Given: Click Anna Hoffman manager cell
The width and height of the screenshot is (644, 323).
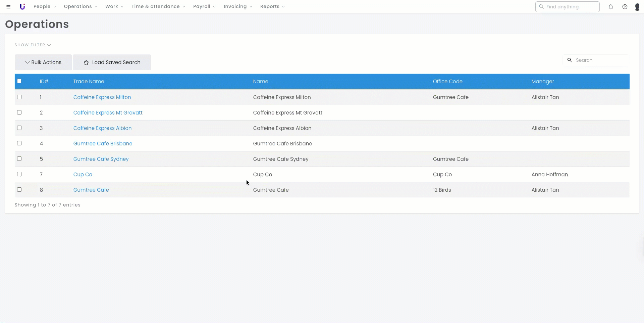Looking at the screenshot, I should 549,175.
